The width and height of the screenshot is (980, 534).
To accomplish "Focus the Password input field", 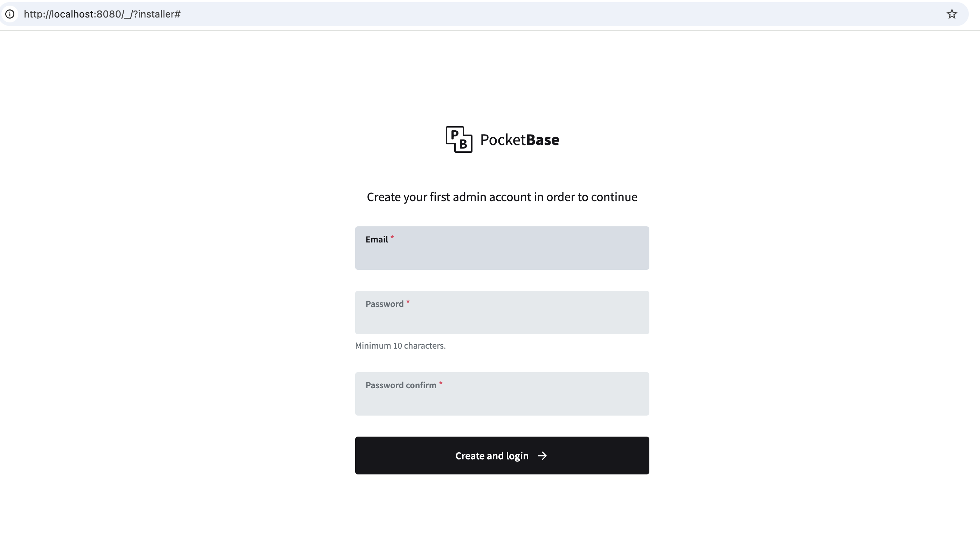I will (x=502, y=319).
